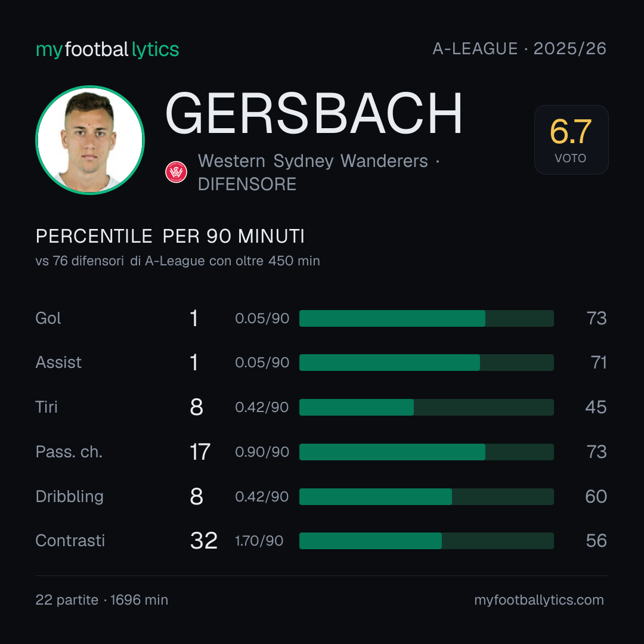Click the Contrasti percentile bar
Screen dimensions: 644x644
[x=426, y=541]
